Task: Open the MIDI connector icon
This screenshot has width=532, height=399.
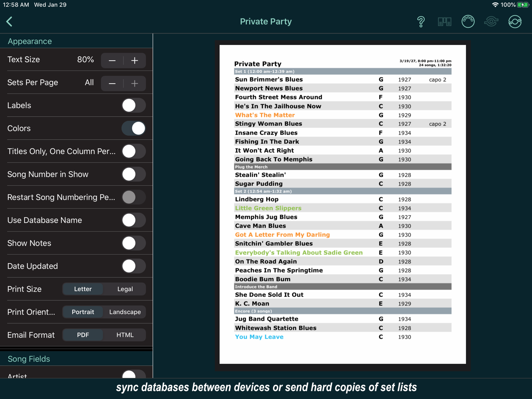Action: [x=468, y=22]
